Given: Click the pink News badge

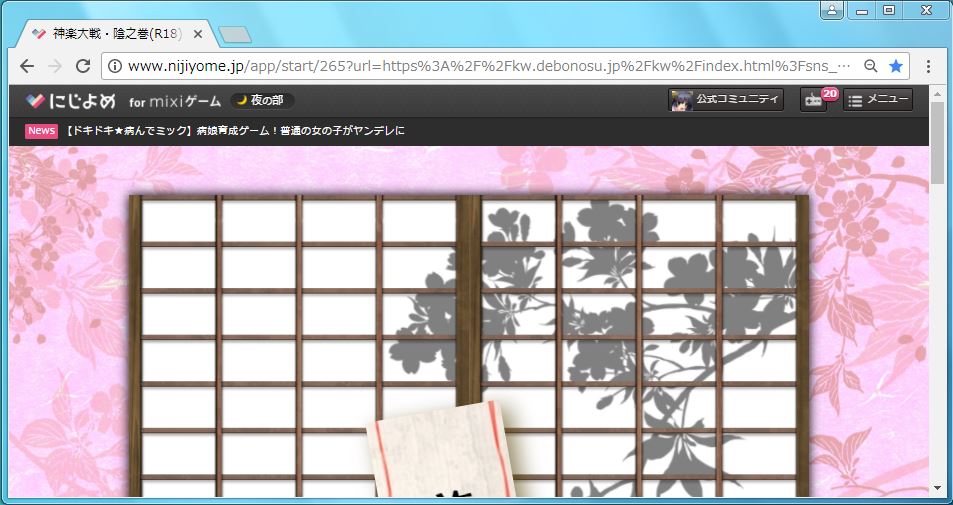Looking at the screenshot, I should pyautogui.click(x=41, y=131).
